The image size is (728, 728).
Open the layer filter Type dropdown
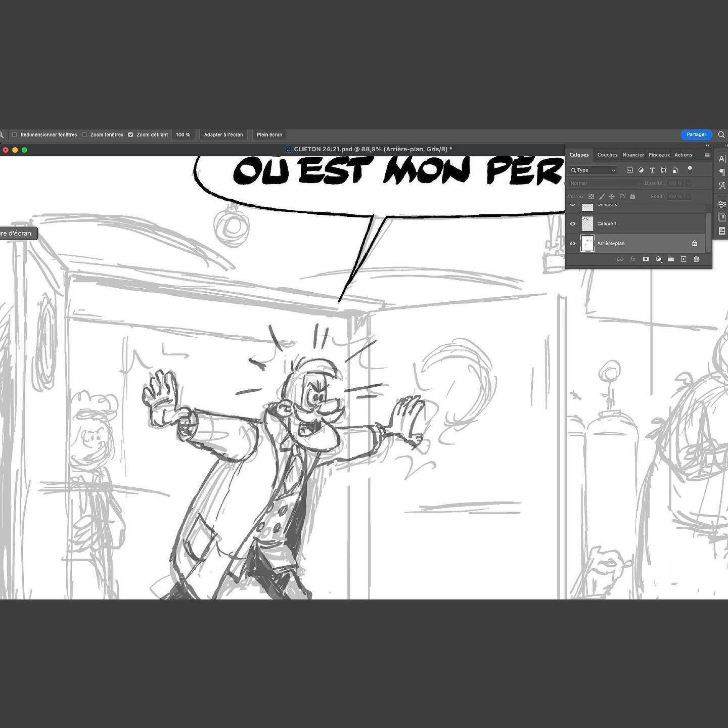click(593, 170)
